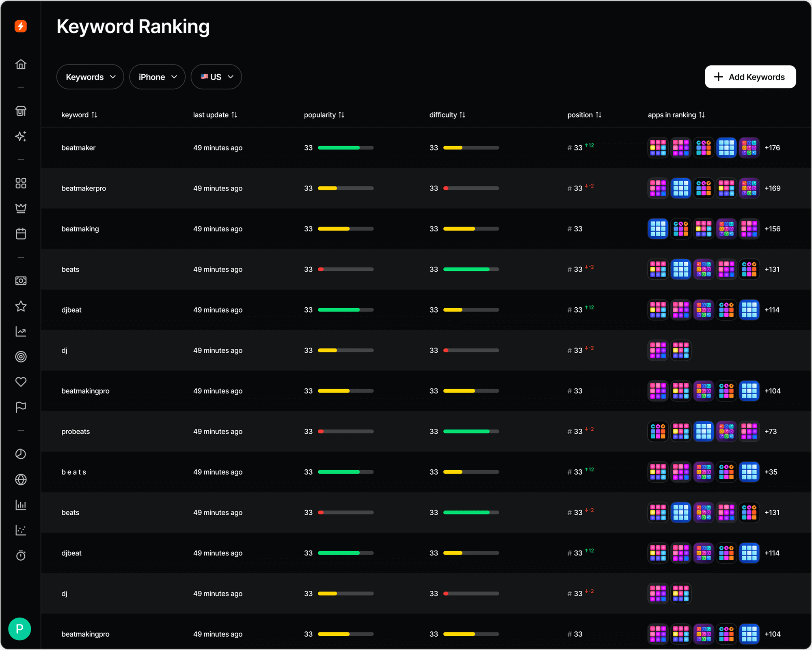
Task: Click the stopwatch icon in the sidebar
Action: coord(21,555)
